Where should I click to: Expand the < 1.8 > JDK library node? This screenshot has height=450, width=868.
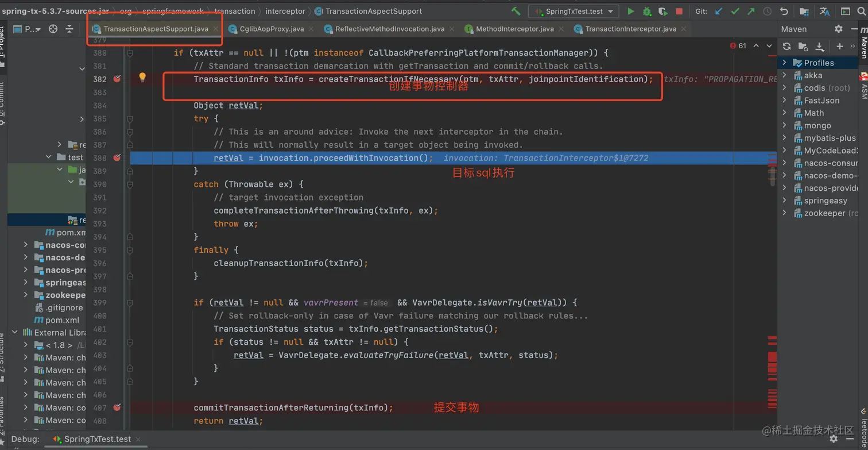[26, 345]
